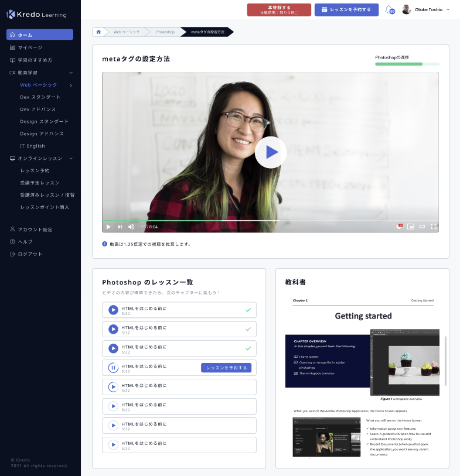Switch video to theater mode
The image size is (460, 476).
click(x=422, y=227)
